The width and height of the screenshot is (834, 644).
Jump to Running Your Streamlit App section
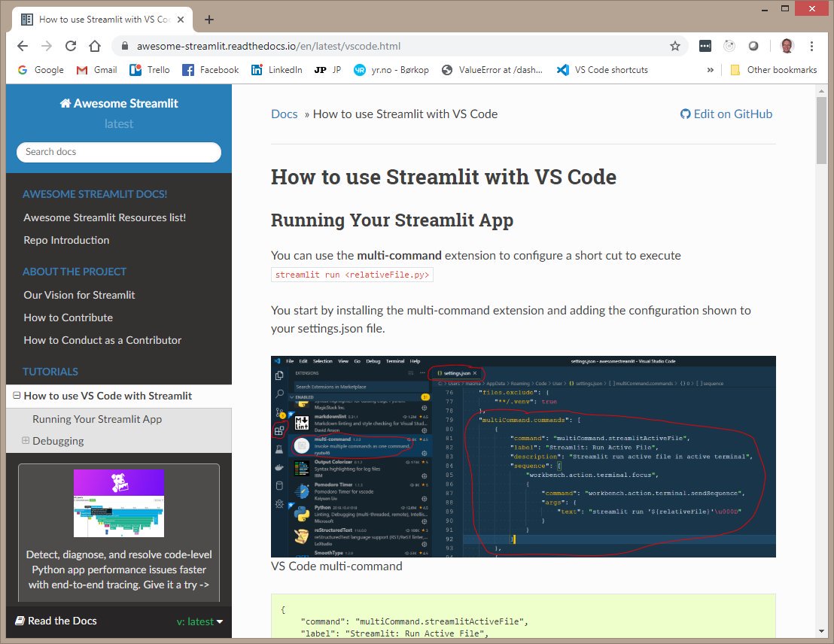97,419
